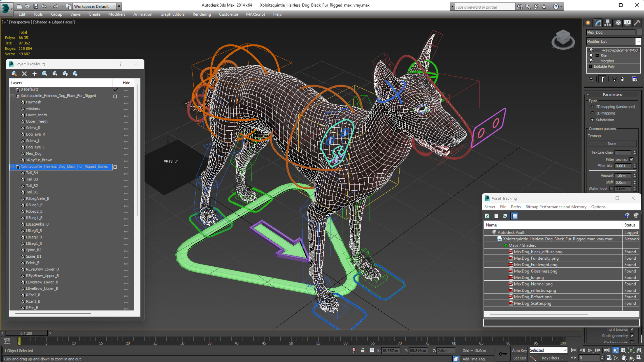The width and height of the screenshot is (644, 362).
Task: Click the Undo arrow in quick access toolbar
Action: [x=44, y=6]
